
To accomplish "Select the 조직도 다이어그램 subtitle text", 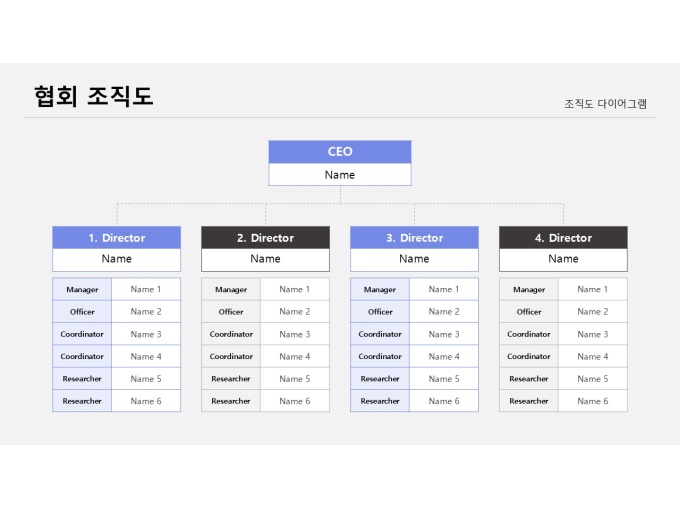I will (x=605, y=103).
